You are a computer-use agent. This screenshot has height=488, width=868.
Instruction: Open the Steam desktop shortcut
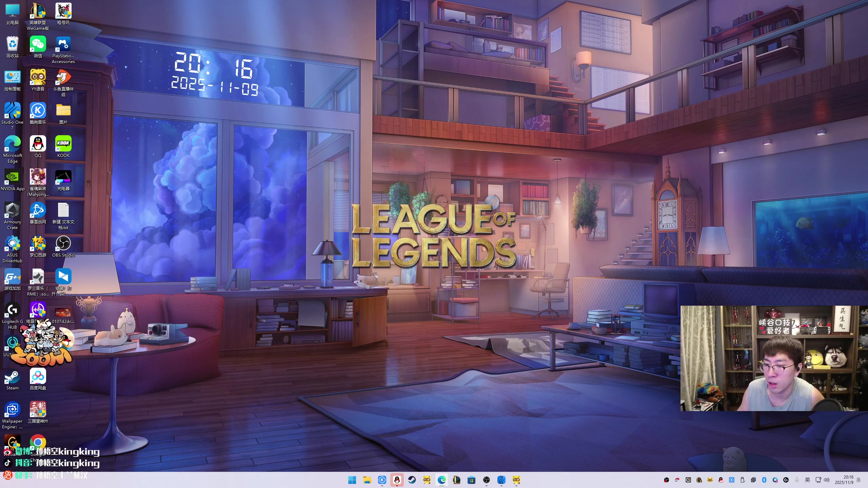pos(12,377)
